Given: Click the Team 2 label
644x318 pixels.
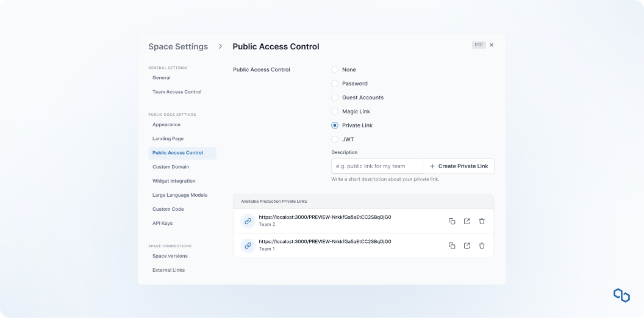Looking at the screenshot, I should pos(267,224).
